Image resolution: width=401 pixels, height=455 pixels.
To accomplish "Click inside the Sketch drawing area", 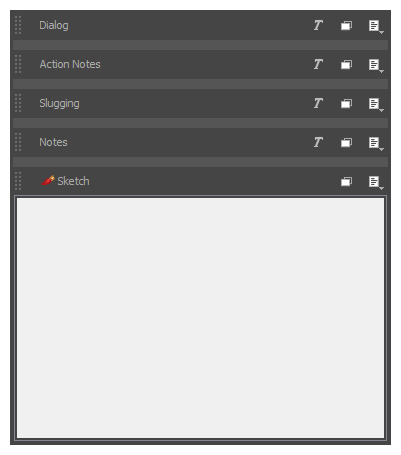I will tap(200, 318).
